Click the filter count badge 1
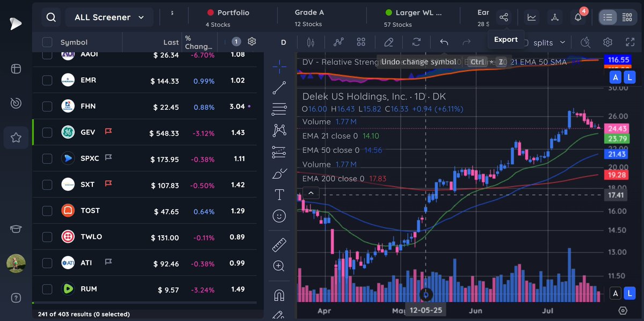This screenshot has height=321, width=644. tap(236, 42)
